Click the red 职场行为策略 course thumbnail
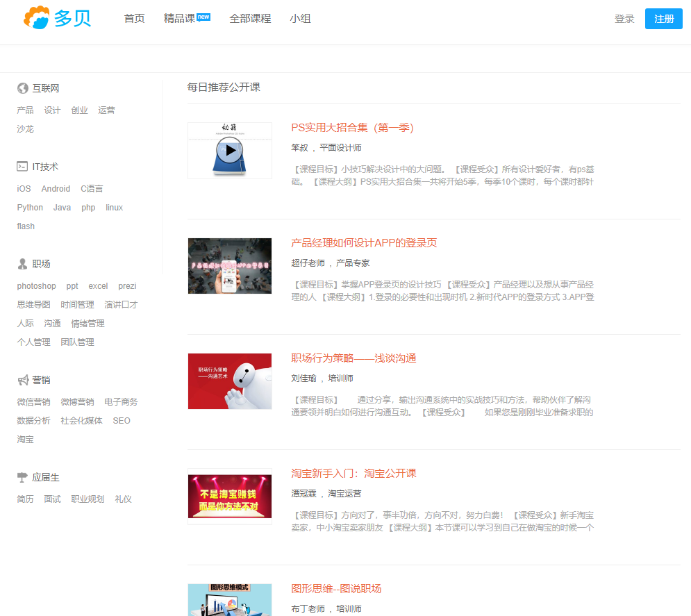This screenshot has width=691, height=616. click(230, 381)
